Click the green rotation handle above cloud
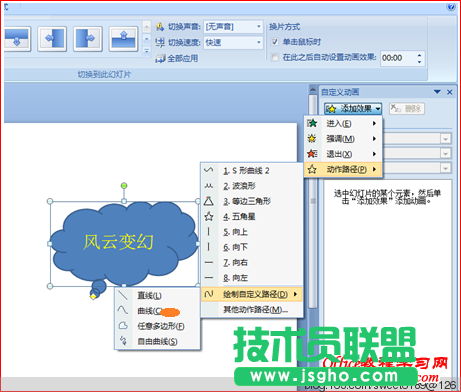Viewport: 461px width, 392px height. click(124, 185)
